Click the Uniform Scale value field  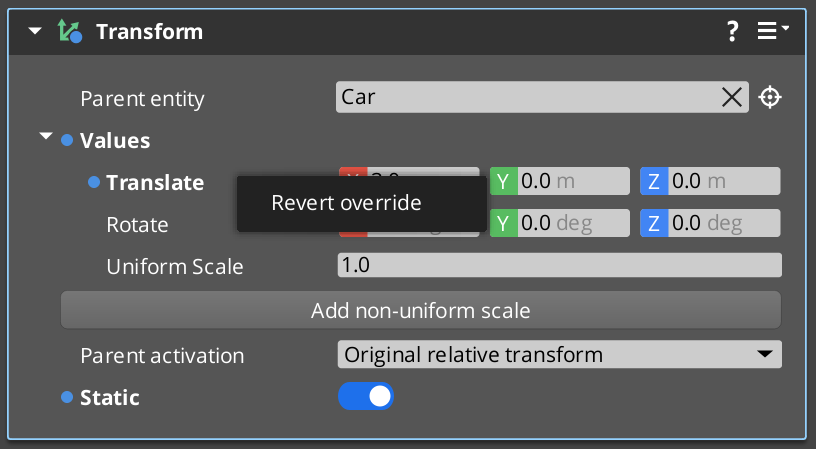[559, 266]
